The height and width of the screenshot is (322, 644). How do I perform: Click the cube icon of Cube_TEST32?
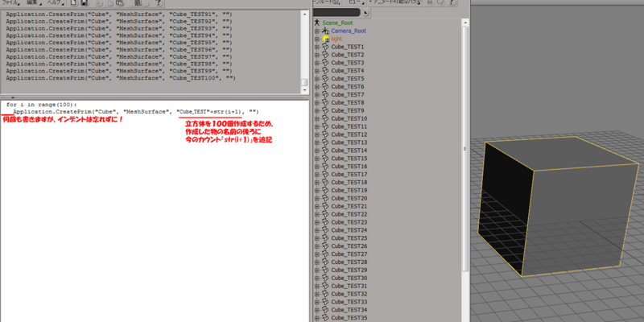325,294
